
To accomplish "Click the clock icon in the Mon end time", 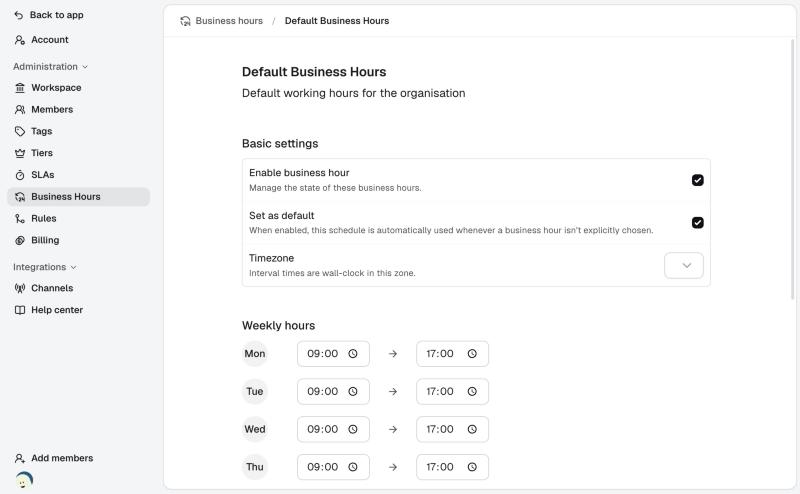I will coord(472,354).
